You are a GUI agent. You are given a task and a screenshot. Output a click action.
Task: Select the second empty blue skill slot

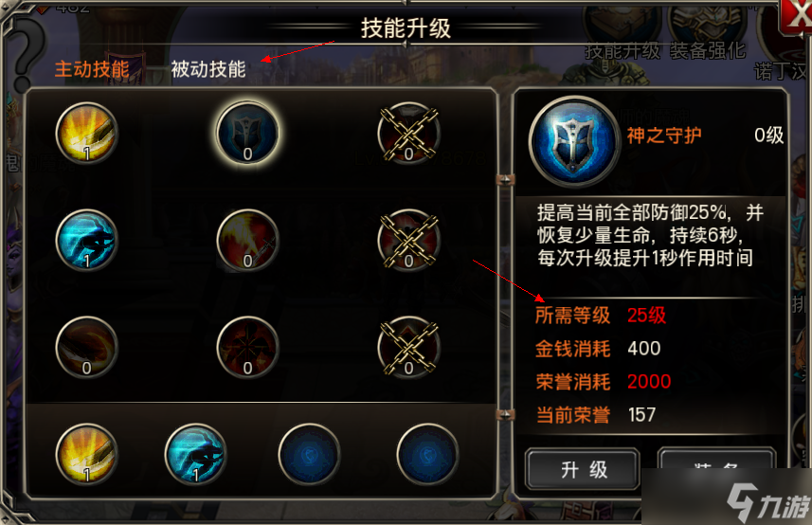pyautogui.click(x=427, y=454)
